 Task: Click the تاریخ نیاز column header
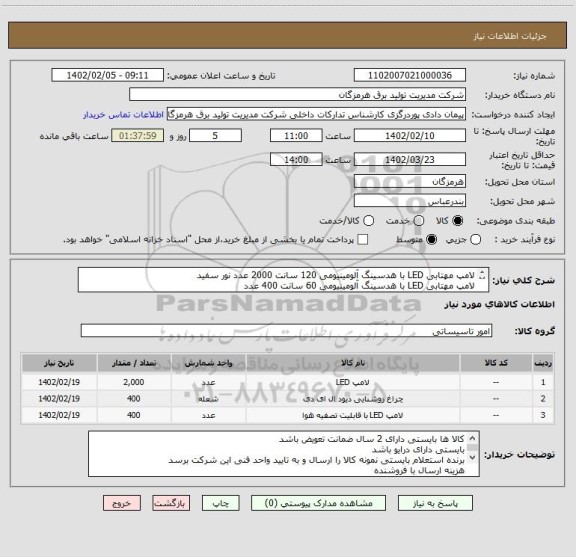pos(59,363)
